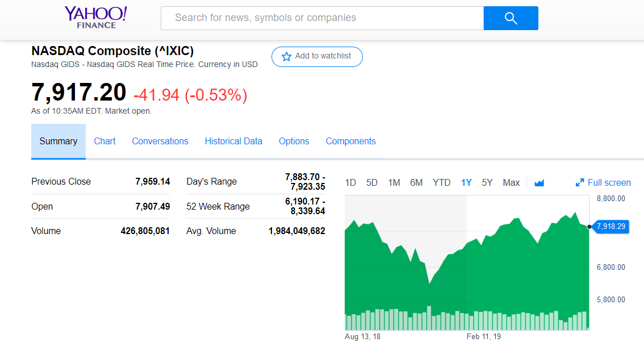
Task: Select the 5Y chart range
Action: tap(487, 182)
